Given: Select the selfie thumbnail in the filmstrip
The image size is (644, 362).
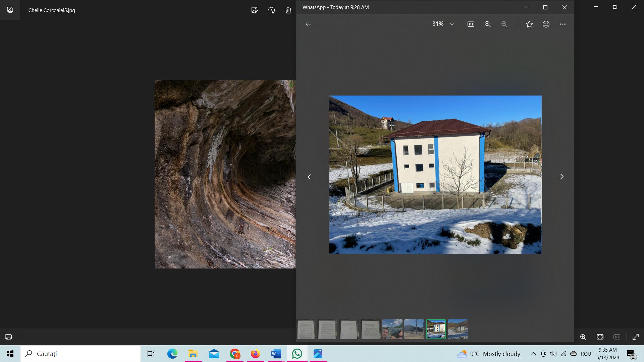Looking at the screenshot, I should pos(392,329).
